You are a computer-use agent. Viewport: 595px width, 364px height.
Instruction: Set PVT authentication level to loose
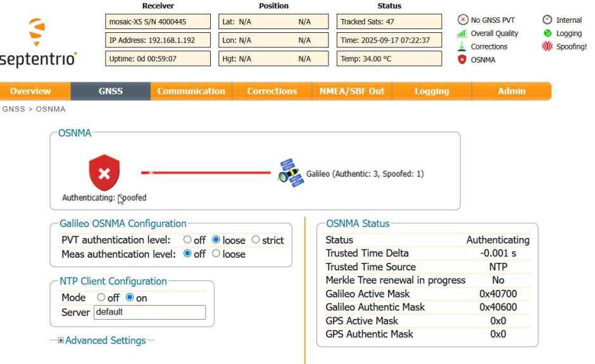pos(216,239)
